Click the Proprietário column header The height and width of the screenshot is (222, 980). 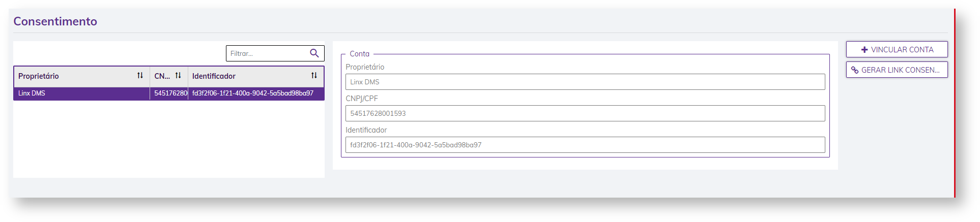[x=39, y=76]
